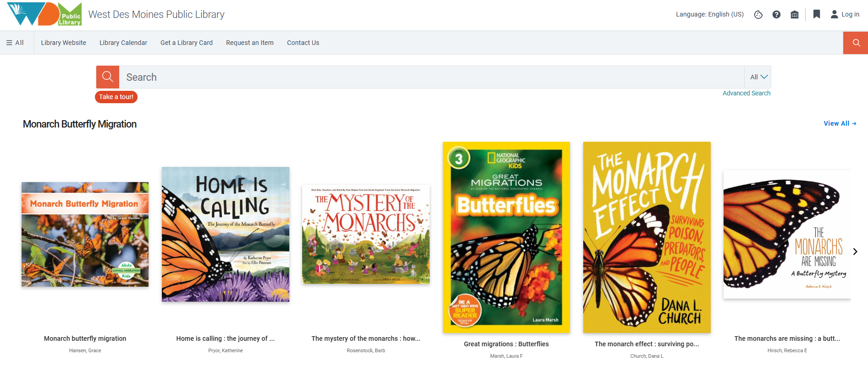Click the Log in user icon
This screenshot has width=868, height=366.
[834, 14]
